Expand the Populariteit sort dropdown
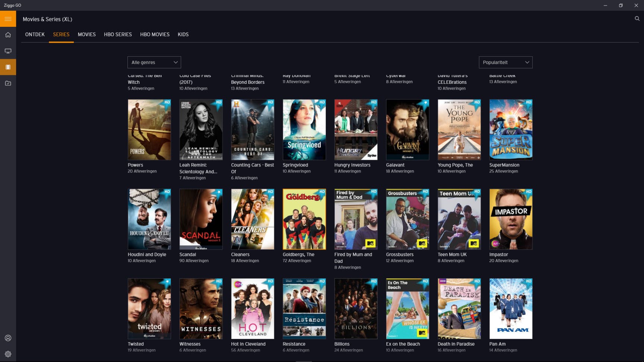The image size is (644, 362). [x=506, y=62]
